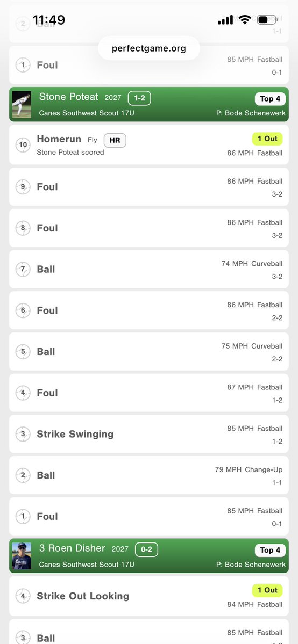Open Roen Disher player photo

[x=22, y=556]
